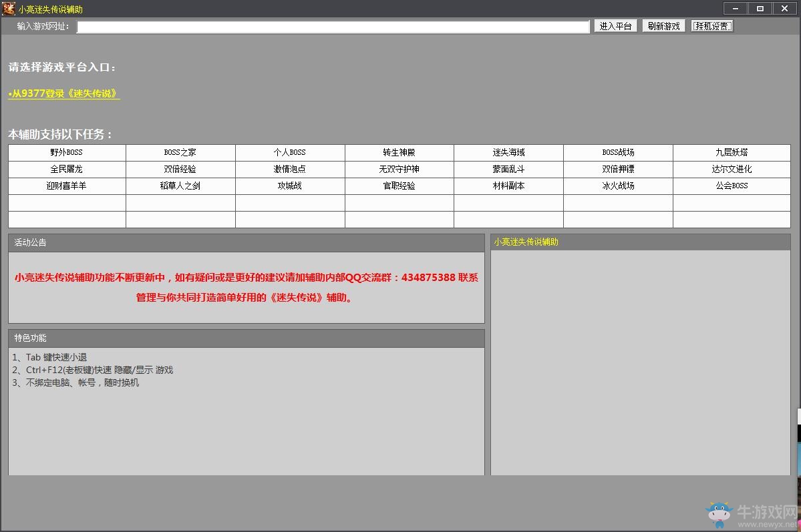Click the 特色功能 panel header
Screen dimensions: 801x532
pos(247,338)
